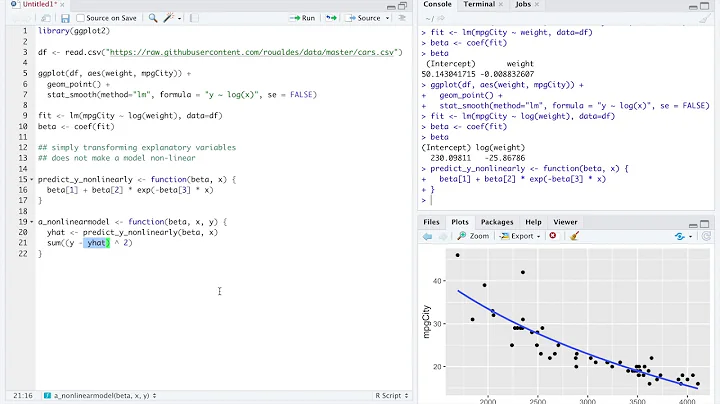This screenshot has height=404, width=720.
Task: Re-run the previous code region
Action: pos(331,18)
